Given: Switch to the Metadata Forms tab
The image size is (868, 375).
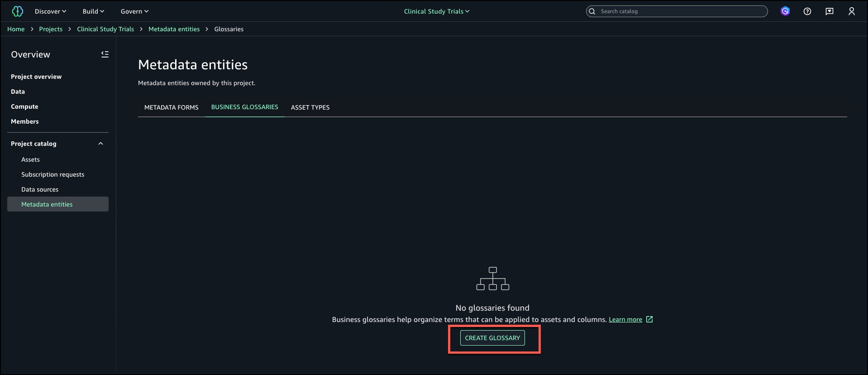Looking at the screenshot, I should [171, 107].
